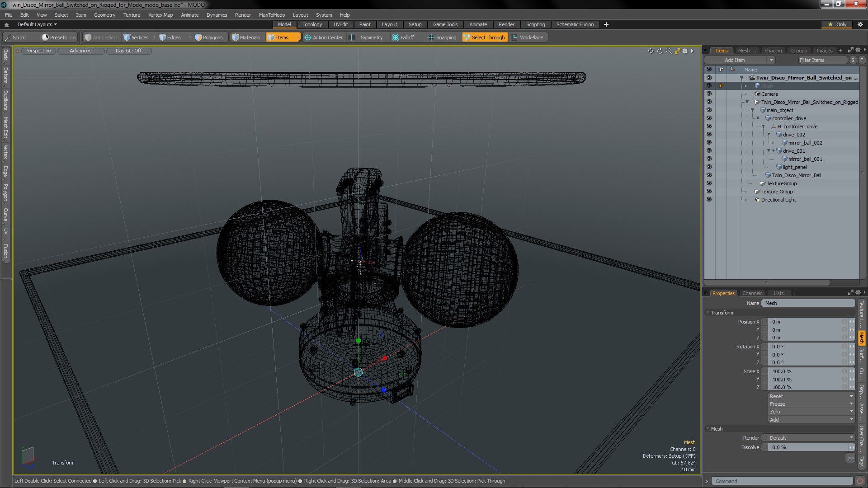Collapse the Transform section
Image resolution: width=868 pixels, height=488 pixels.
click(708, 313)
